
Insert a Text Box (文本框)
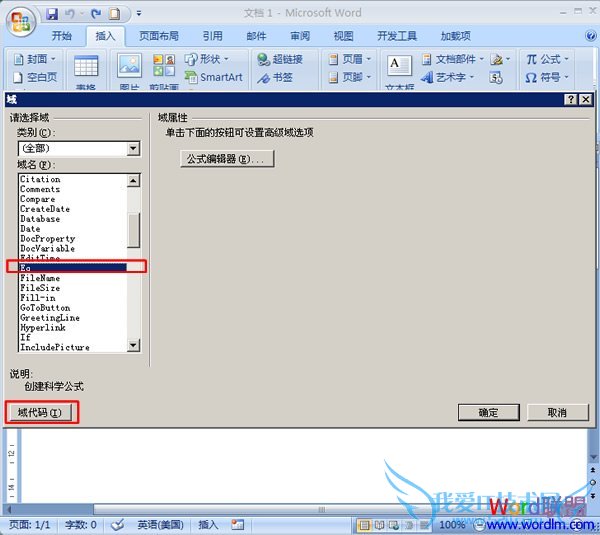click(x=399, y=71)
